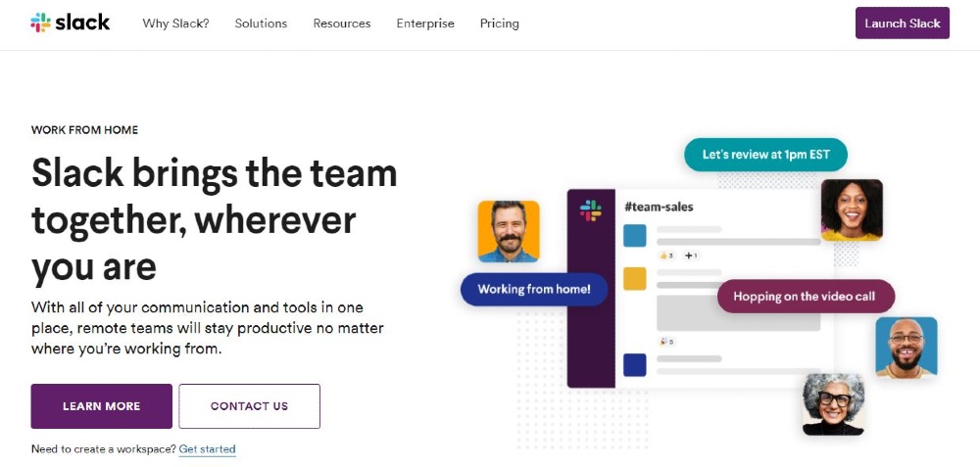The height and width of the screenshot is (467, 980).
Task: Click the CONTACT US button
Action: (x=249, y=406)
